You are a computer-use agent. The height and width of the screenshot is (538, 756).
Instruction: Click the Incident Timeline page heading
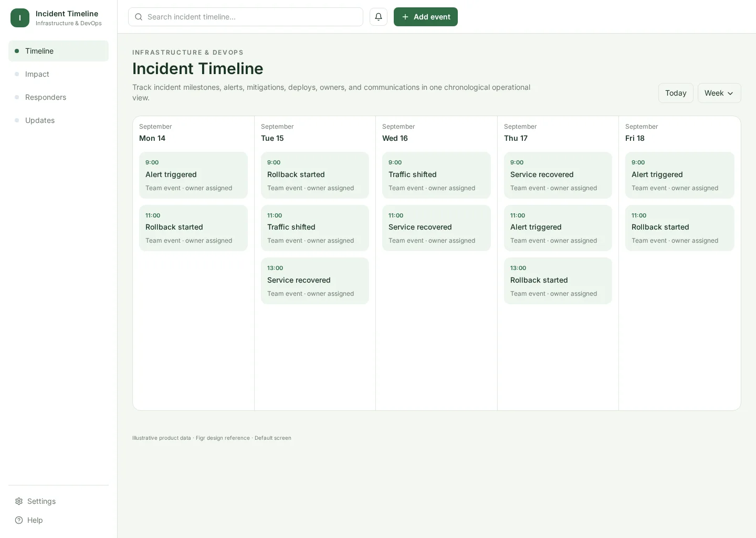[198, 68]
